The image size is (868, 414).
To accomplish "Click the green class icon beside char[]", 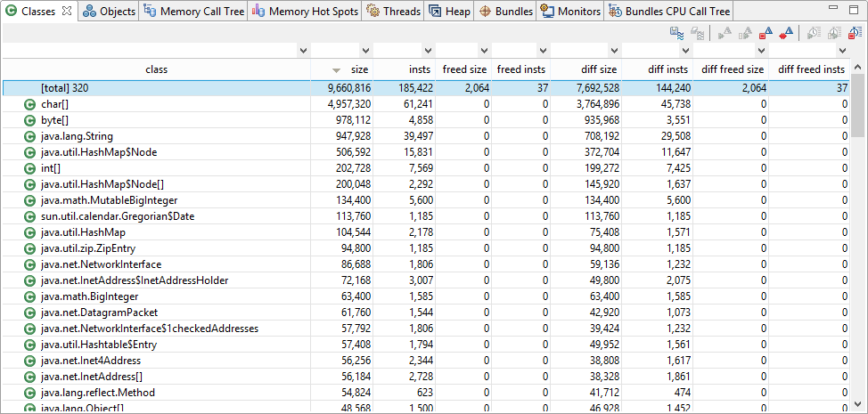I will (29, 104).
